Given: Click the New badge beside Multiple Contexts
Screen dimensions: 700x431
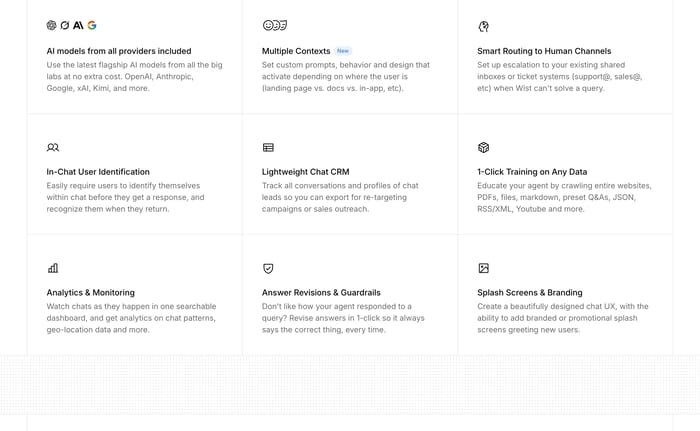Looking at the screenshot, I should click(343, 51).
